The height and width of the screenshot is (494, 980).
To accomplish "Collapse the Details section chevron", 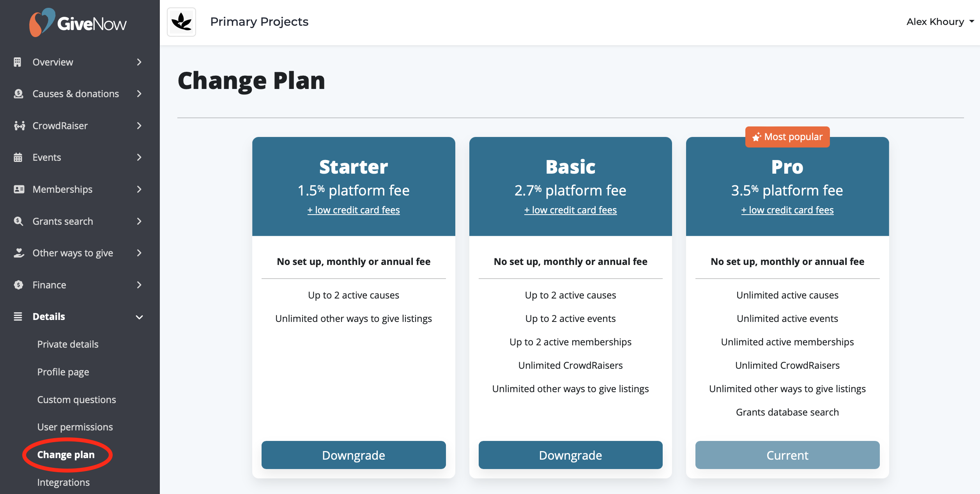I will [x=139, y=317].
